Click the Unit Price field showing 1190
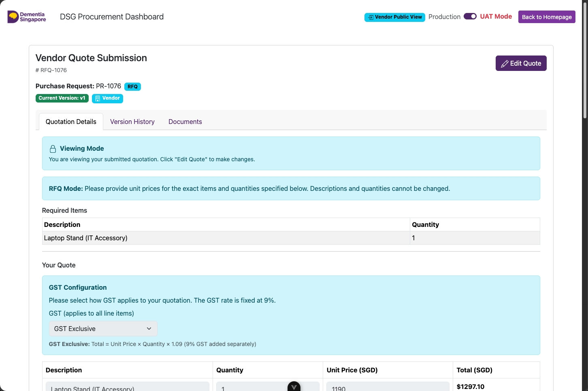The height and width of the screenshot is (391, 588). (388, 387)
